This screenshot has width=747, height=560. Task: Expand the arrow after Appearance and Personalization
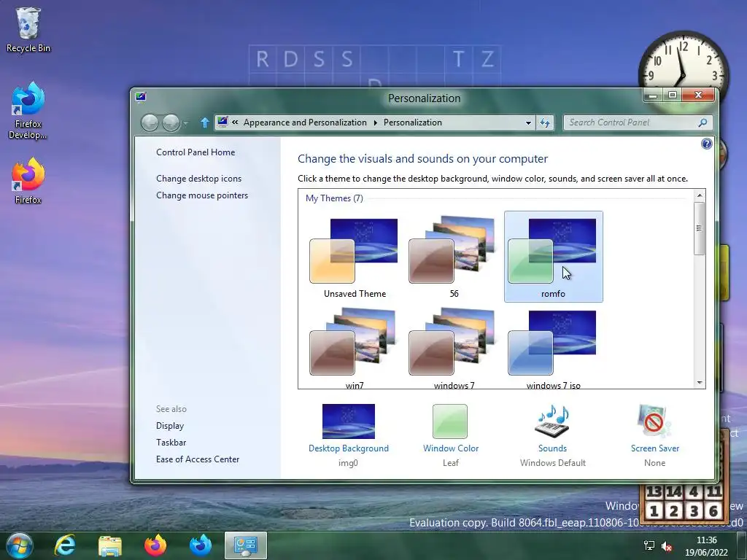pyautogui.click(x=376, y=122)
